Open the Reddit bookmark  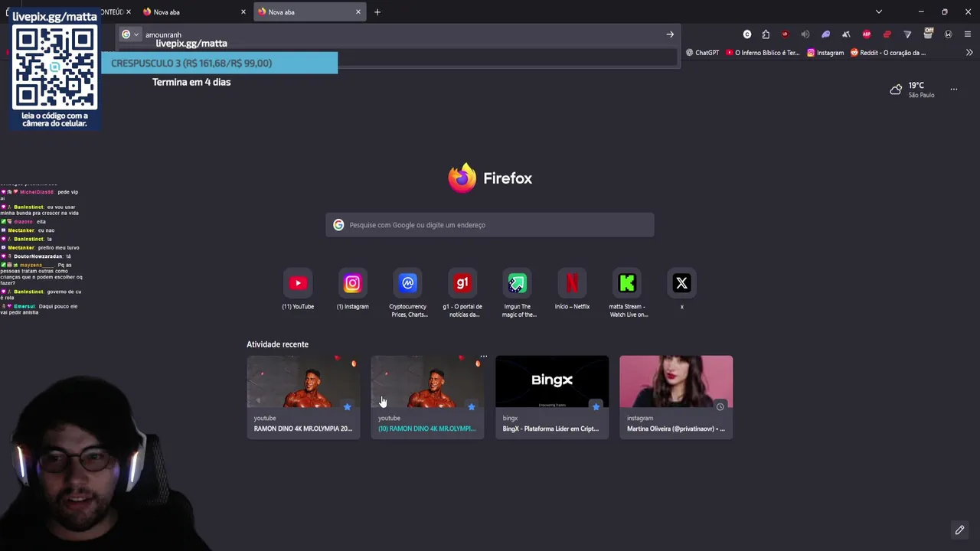click(888, 53)
